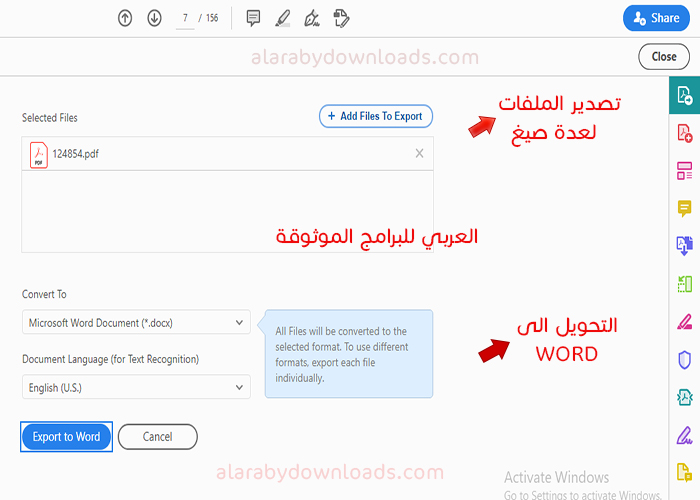Click the Document Language label text
The image size is (700, 500).
point(110,359)
